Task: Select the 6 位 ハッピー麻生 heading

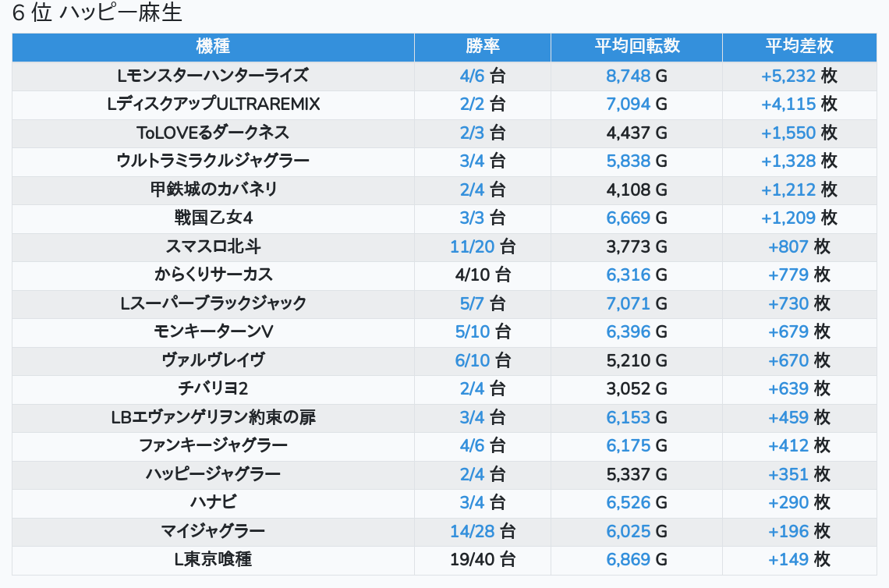Action: point(97,12)
